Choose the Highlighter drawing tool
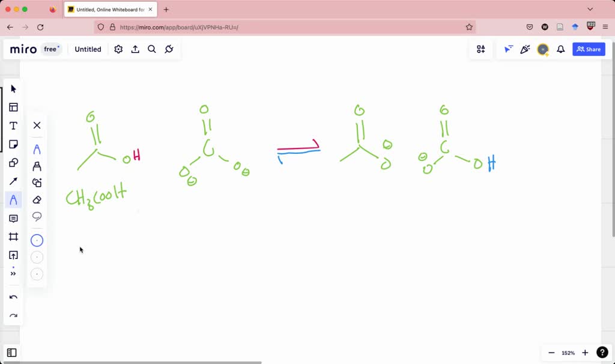Screen dimensions: 615x364 pyautogui.click(x=37, y=166)
